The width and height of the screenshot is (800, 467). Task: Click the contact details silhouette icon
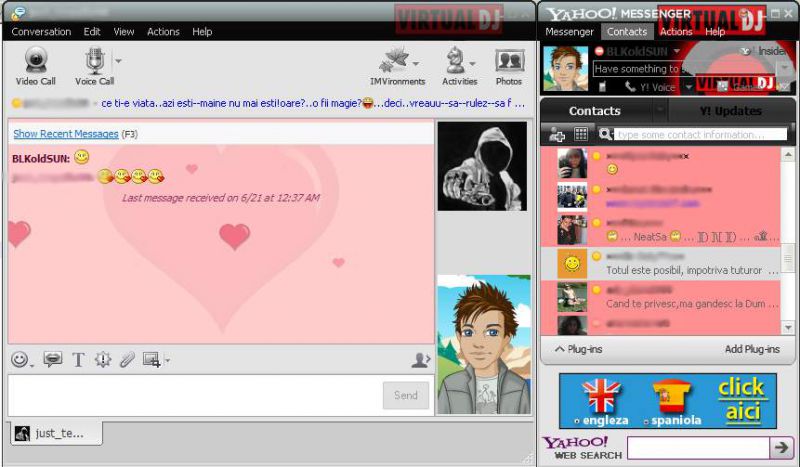[421, 360]
